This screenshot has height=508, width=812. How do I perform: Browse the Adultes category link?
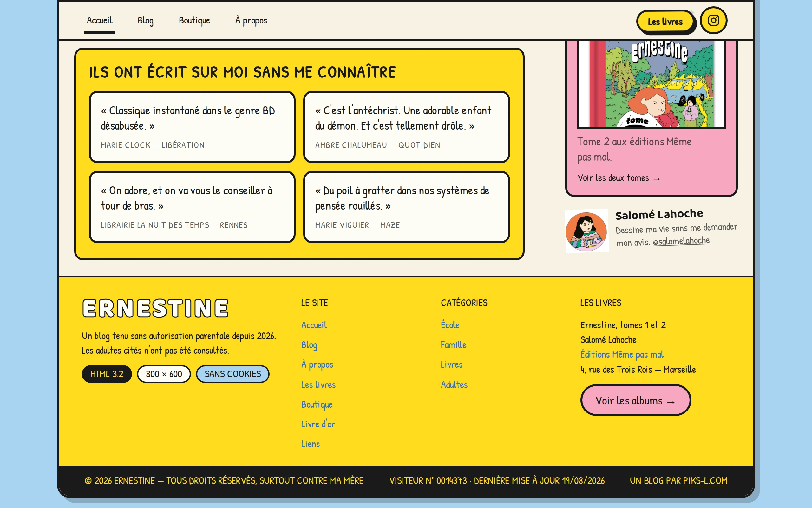tap(454, 384)
